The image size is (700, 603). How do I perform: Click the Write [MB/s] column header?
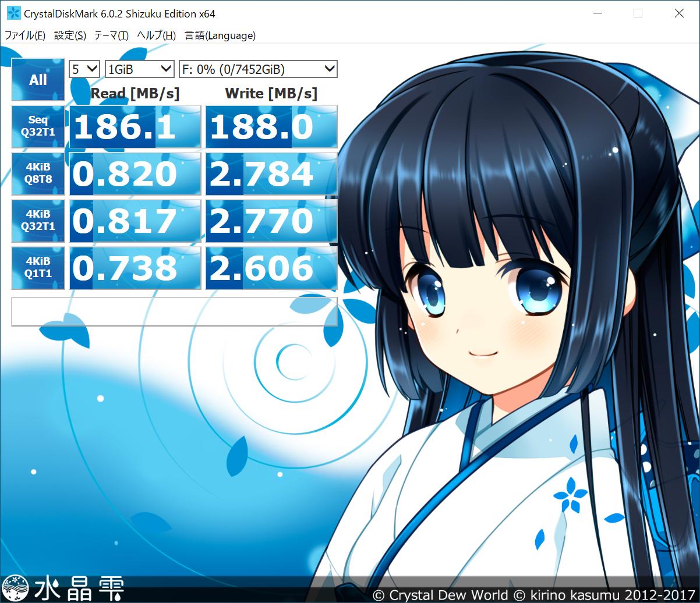(271, 93)
